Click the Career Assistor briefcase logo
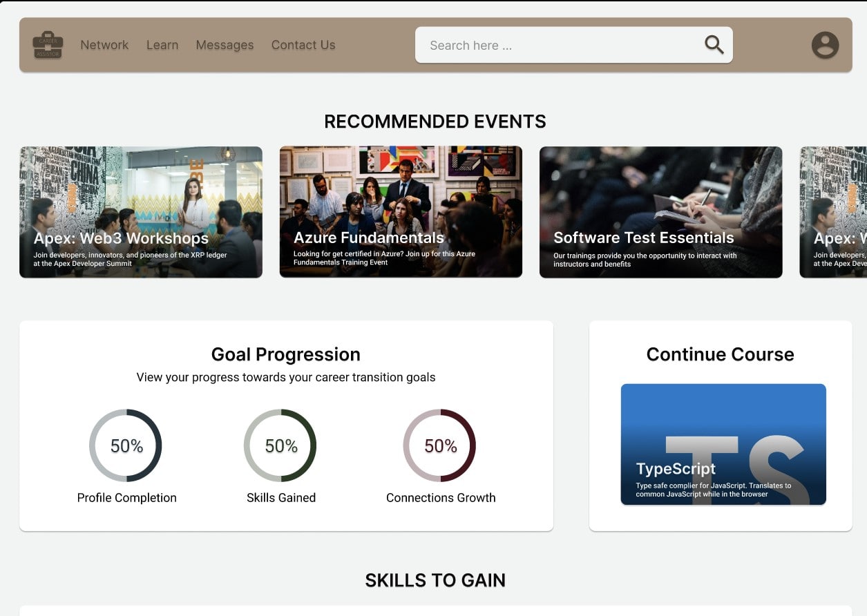The height and width of the screenshot is (616, 867). [x=48, y=45]
